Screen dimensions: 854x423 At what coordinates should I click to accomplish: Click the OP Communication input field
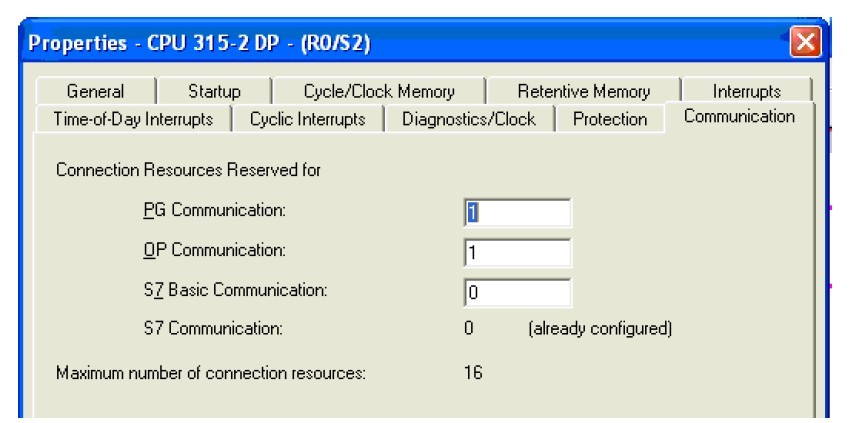pos(518,252)
